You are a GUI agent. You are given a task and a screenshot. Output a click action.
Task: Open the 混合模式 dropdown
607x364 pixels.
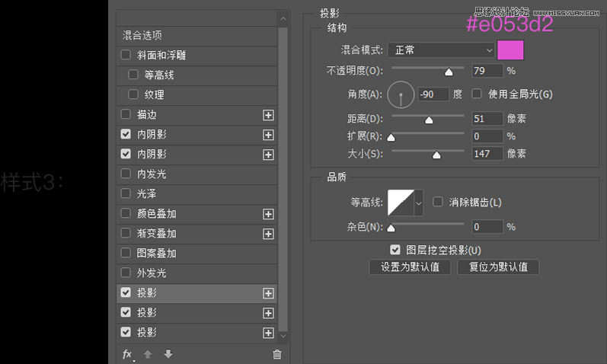click(441, 50)
